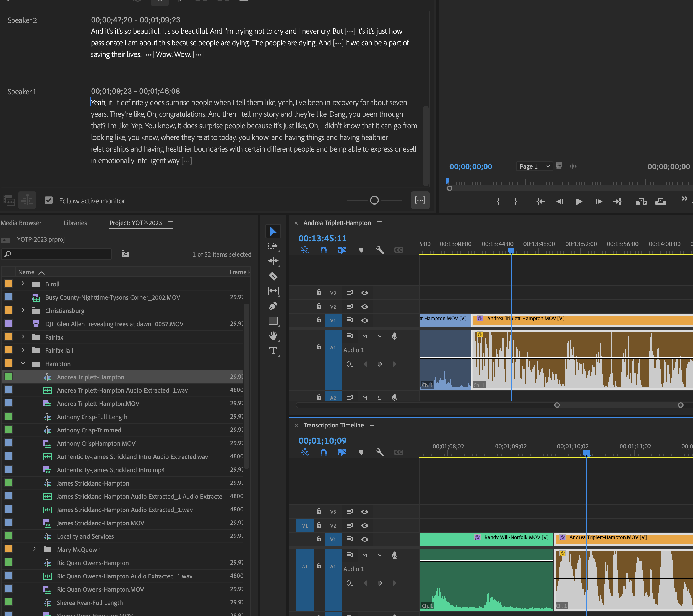Screen dimensions: 693x616
Task: Select the Hand tool
Action: click(273, 336)
